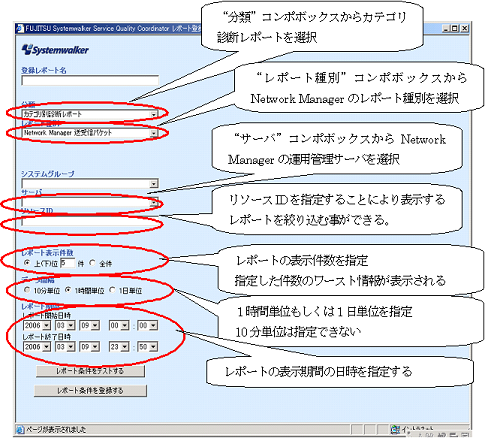485x438 pixels.
Task: Expand the サーバ dropdown
Action: [90, 202]
